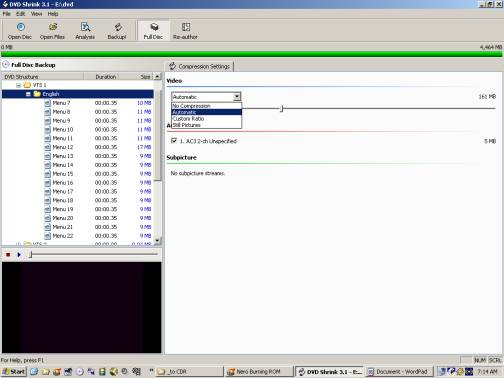Open the File menu
The width and height of the screenshot is (504, 378).
(x=6, y=14)
